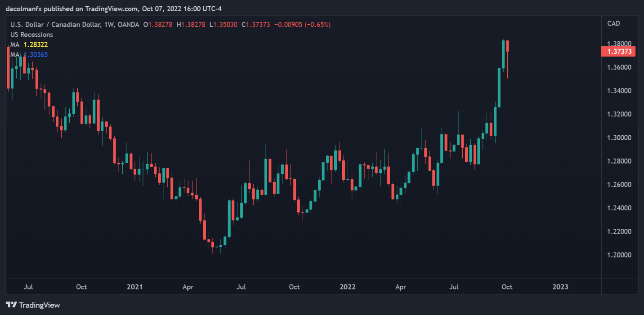Click the 1.36000 price axis label
The width and height of the screenshot is (644, 315).
click(x=619, y=67)
